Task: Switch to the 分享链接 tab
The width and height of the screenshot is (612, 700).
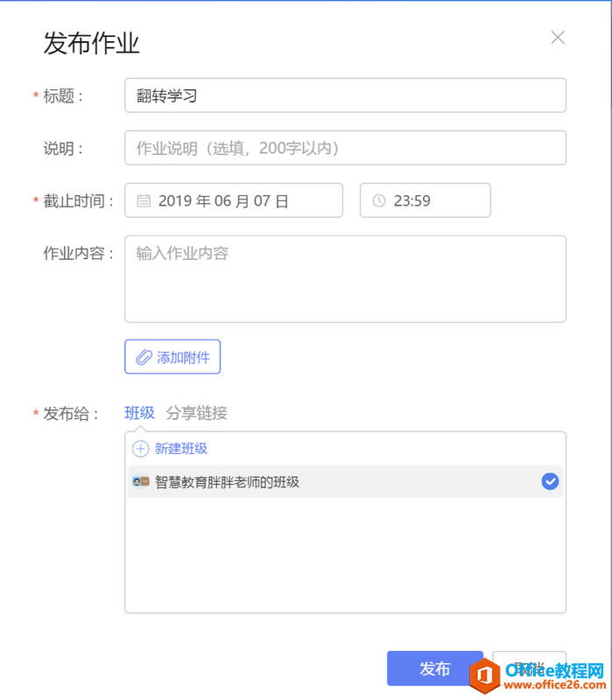Action: pyautogui.click(x=197, y=413)
